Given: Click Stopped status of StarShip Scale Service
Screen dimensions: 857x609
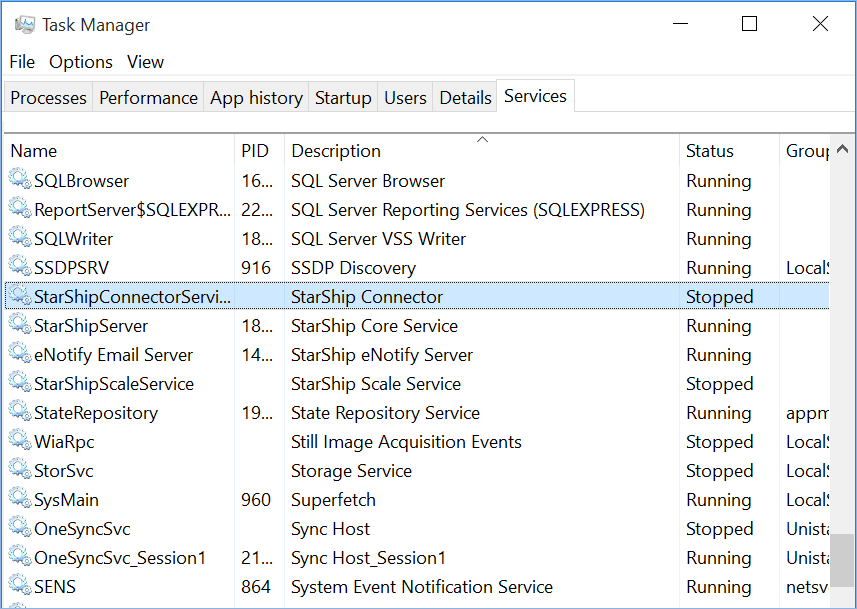Looking at the screenshot, I should click(719, 384).
